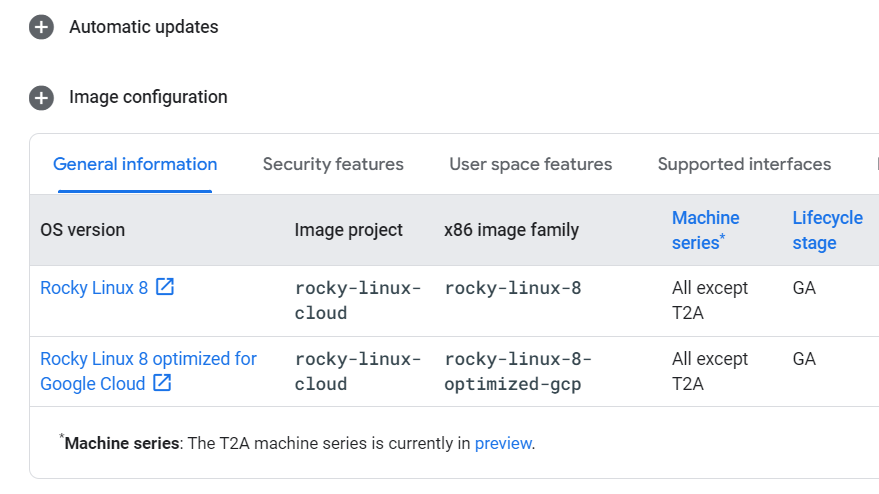Click the Lifecycle stage column header link
The width and height of the screenshot is (879, 494).
coord(827,230)
